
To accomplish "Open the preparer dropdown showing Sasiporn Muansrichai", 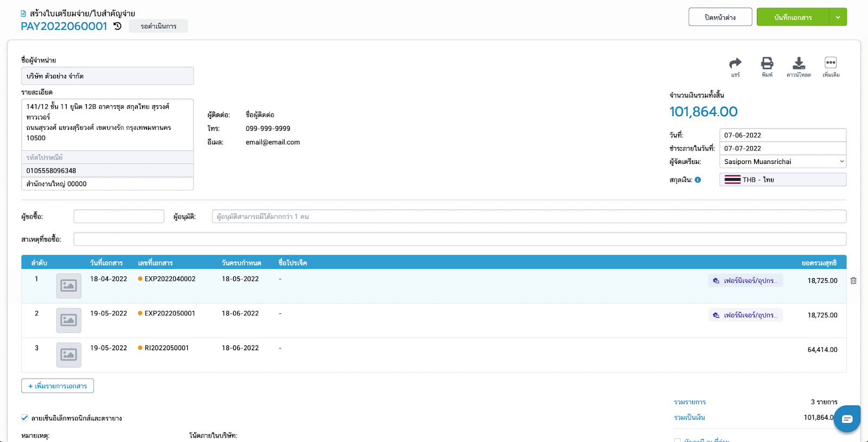I will coord(782,162).
